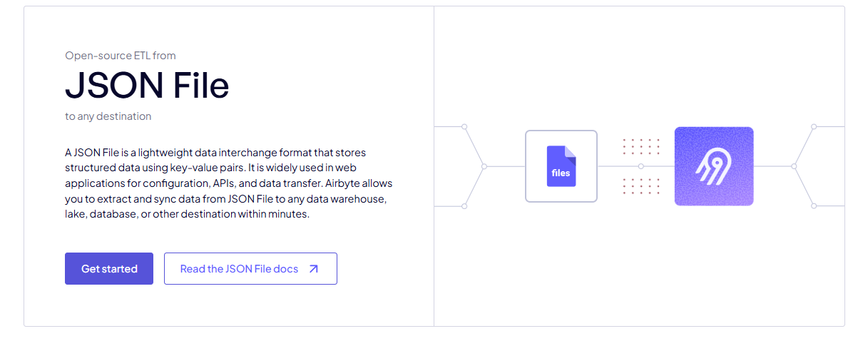Click the purple Airbyte logo tile
The height and width of the screenshot is (346, 868).
(713, 166)
